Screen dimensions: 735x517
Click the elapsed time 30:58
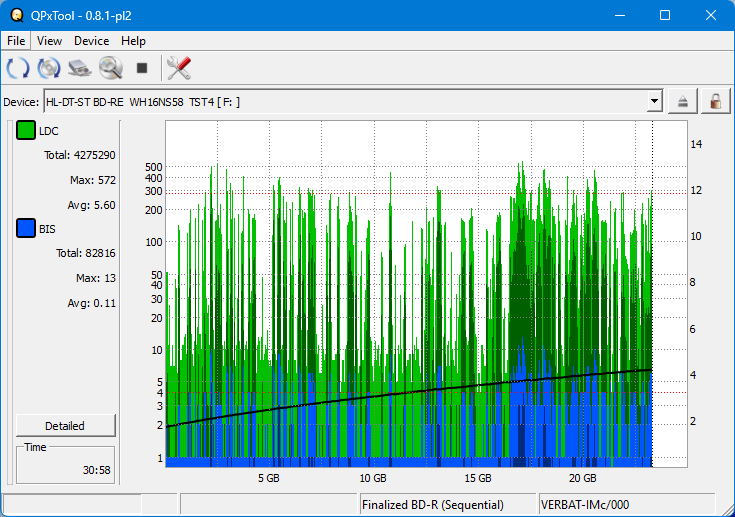coord(97,470)
